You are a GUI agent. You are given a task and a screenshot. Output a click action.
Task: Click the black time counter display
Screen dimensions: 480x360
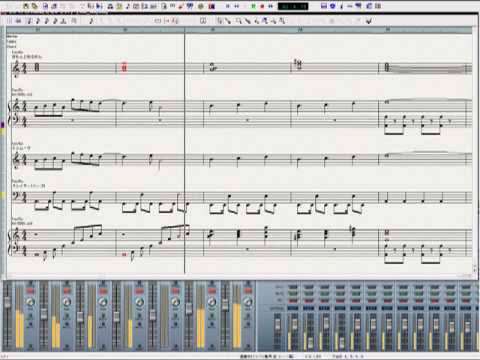click(293, 6)
